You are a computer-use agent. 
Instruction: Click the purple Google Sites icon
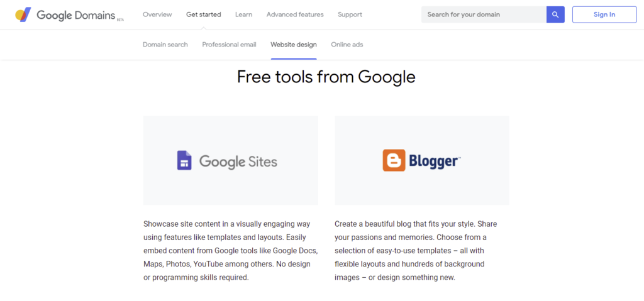(x=184, y=161)
